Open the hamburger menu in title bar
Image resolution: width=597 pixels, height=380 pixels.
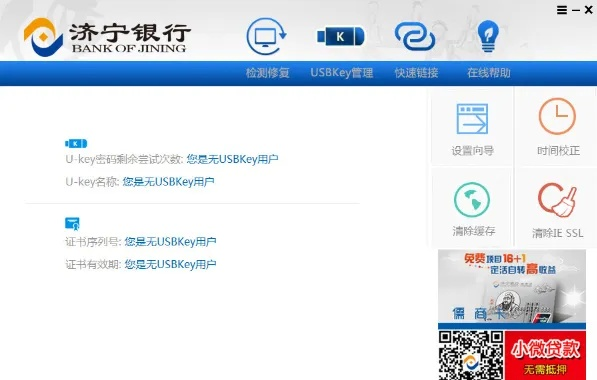[562, 10]
